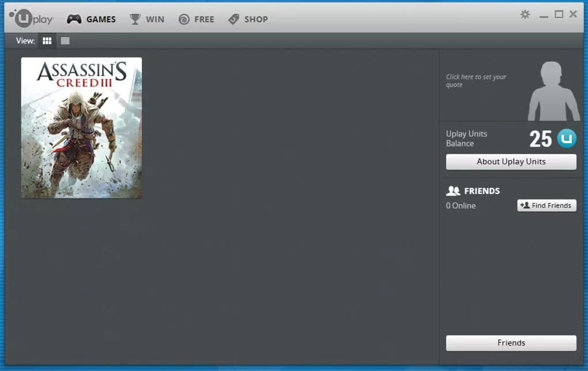Image resolution: width=588 pixels, height=371 pixels.
Task: Set your profile quote text
Action: pyautogui.click(x=476, y=81)
